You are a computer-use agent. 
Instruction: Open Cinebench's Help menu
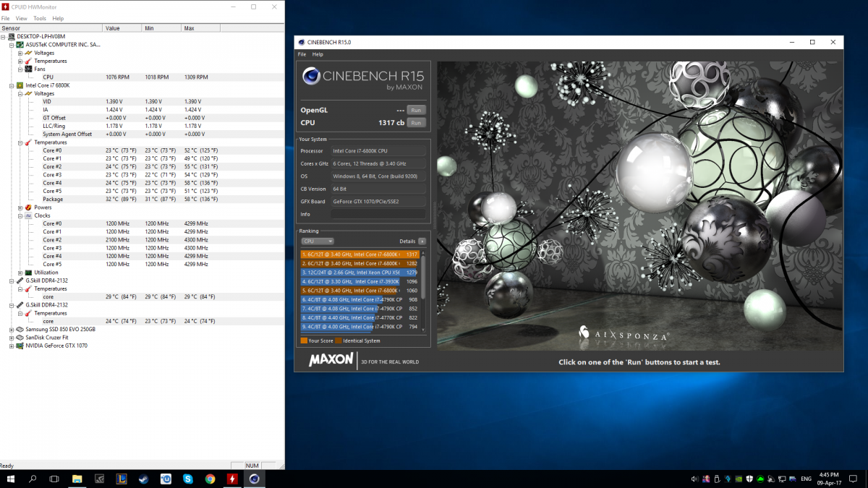318,54
